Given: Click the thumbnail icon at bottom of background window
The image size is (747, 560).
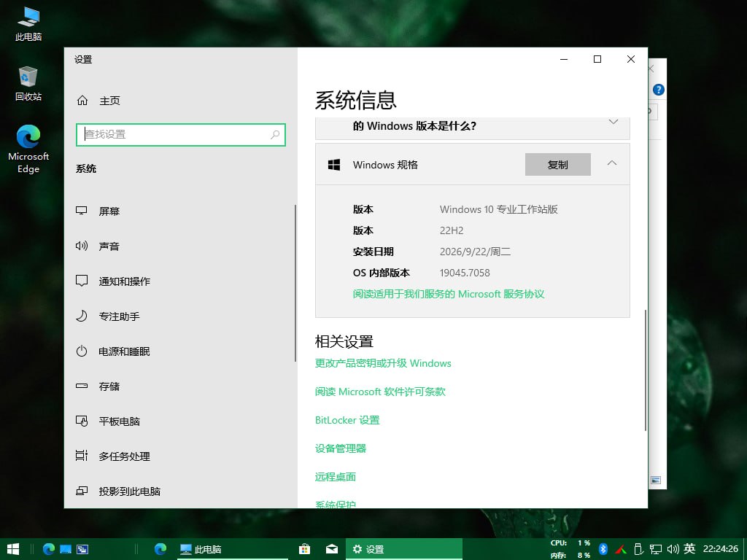Looking at the screenshot, I should (x=656, y=480).
